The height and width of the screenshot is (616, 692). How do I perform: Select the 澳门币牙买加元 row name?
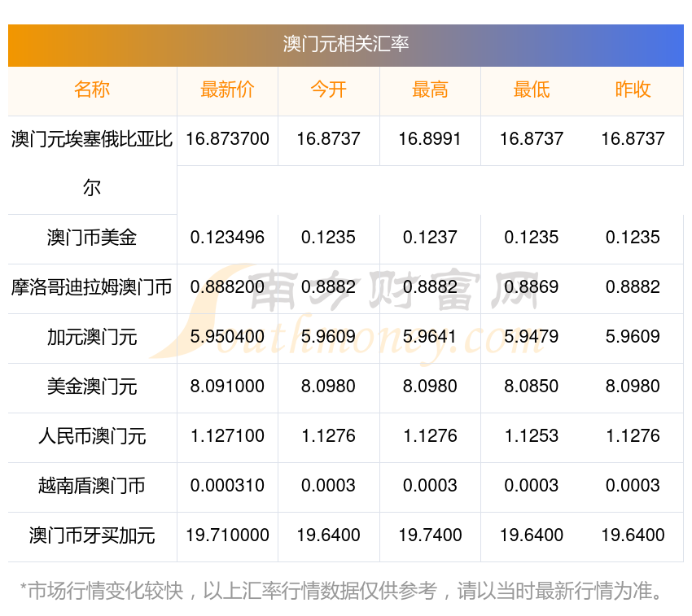click(x=92, y=535)
